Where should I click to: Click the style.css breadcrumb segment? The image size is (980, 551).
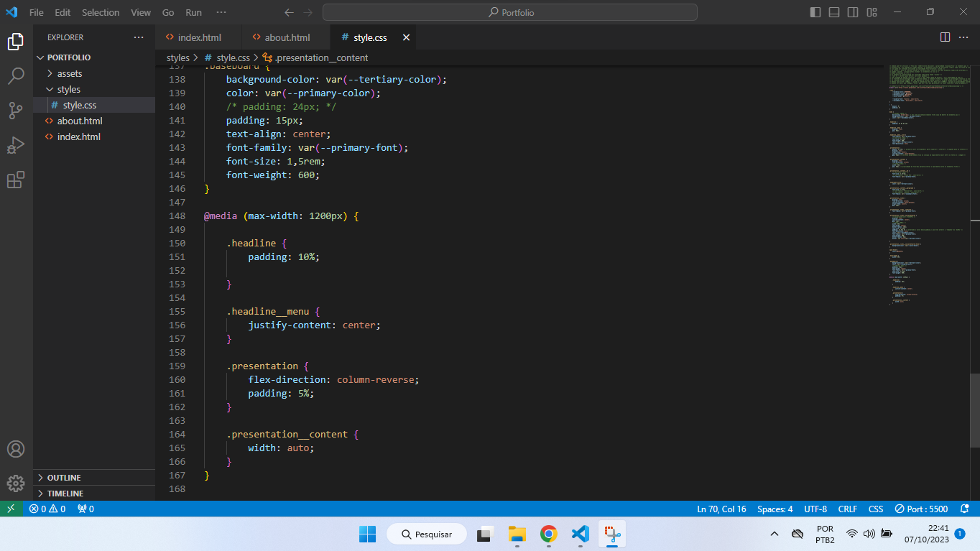(x=227, y=57)
